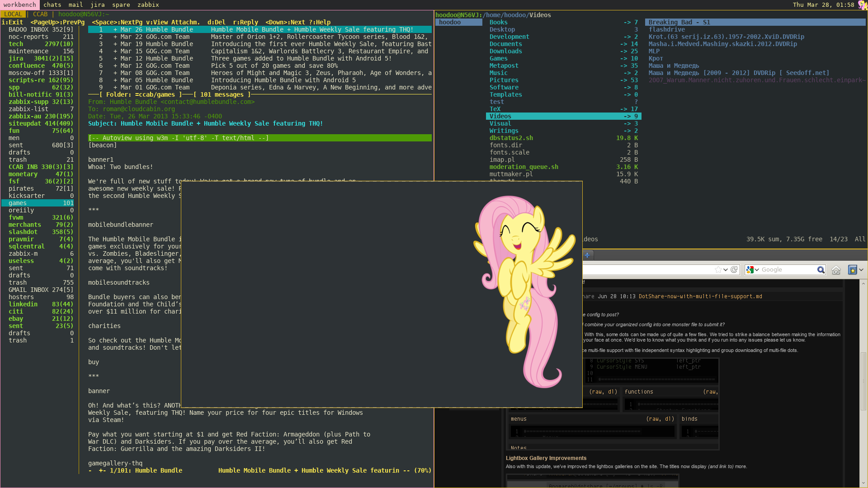Open the slashdot mail folder

23,232
